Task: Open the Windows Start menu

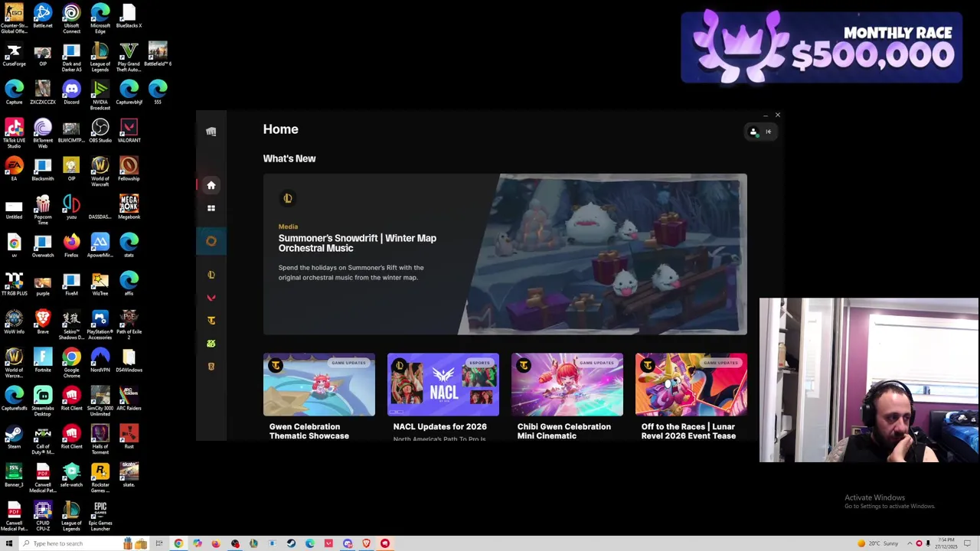Action: [x=9, y=543]
